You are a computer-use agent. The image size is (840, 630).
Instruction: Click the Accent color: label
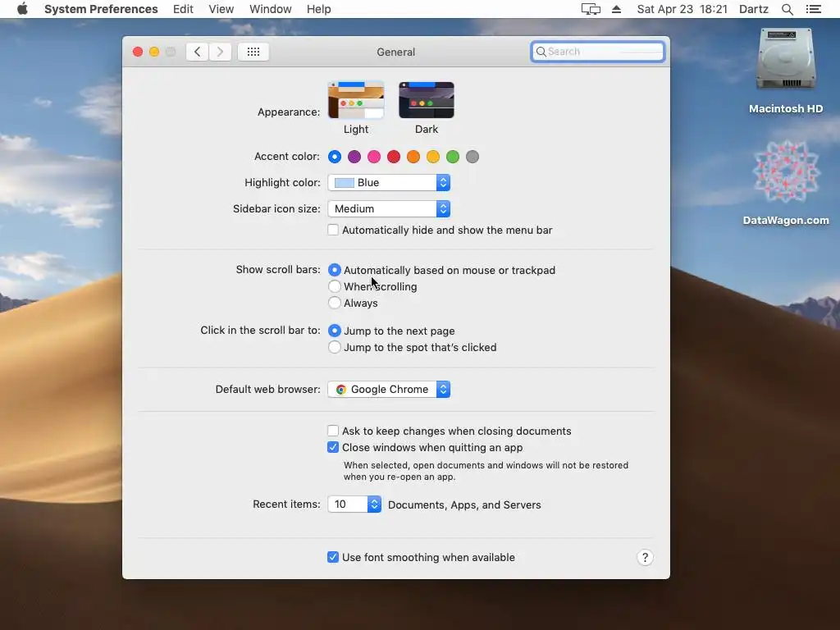click(x=287, y=157)
